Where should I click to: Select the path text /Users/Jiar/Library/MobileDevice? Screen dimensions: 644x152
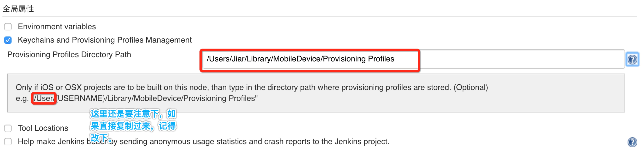click(x=275, y=59)
